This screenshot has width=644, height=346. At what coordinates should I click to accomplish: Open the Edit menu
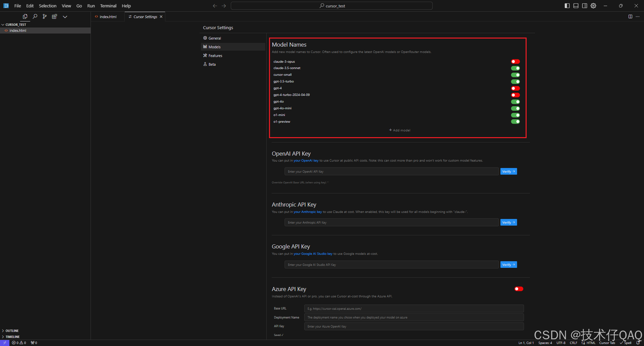30,6
